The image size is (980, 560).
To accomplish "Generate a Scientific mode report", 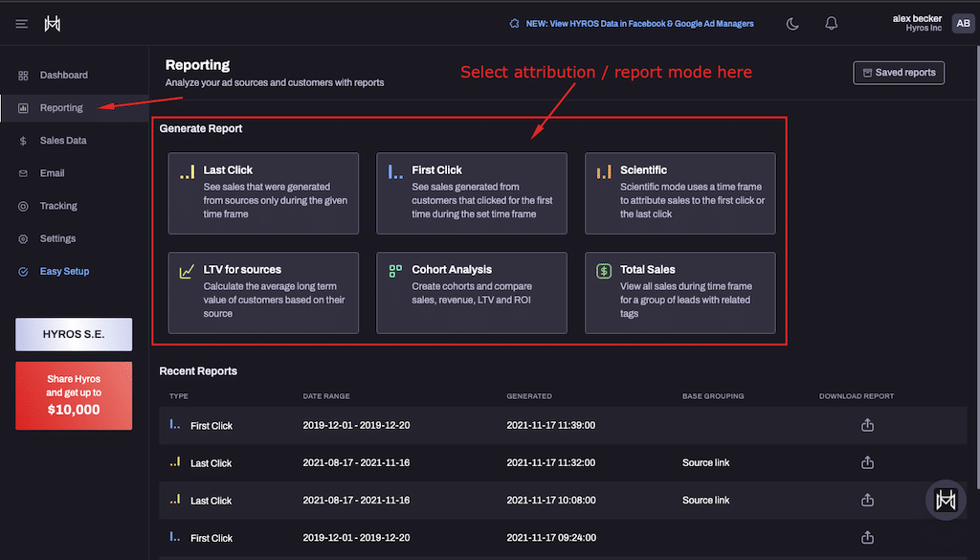I will coord(679,193).
